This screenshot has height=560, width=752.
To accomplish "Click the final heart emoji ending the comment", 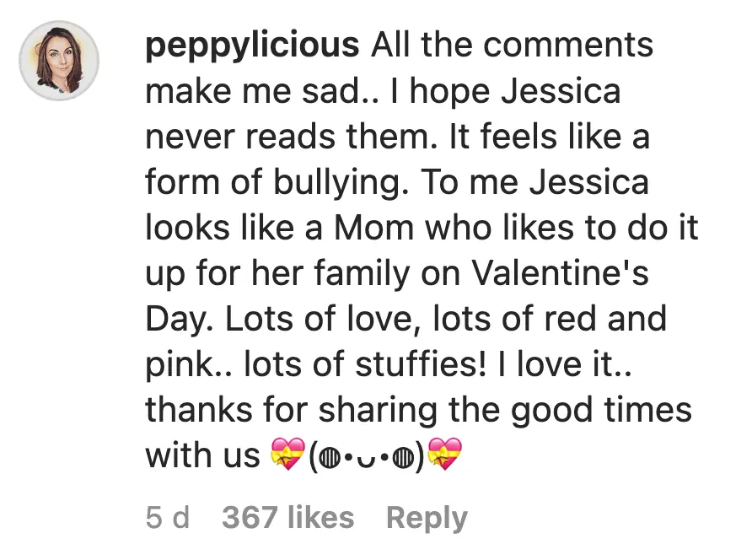I will (445, 458).
